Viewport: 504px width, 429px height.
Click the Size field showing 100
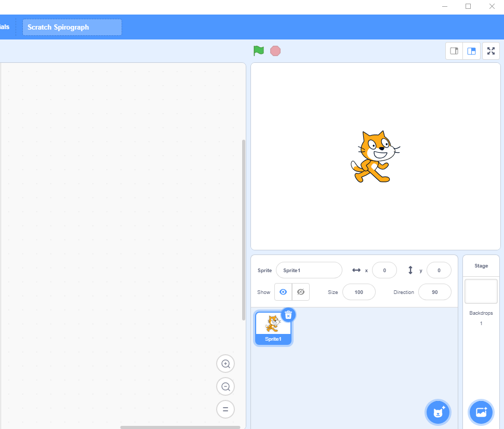[359, 292]
